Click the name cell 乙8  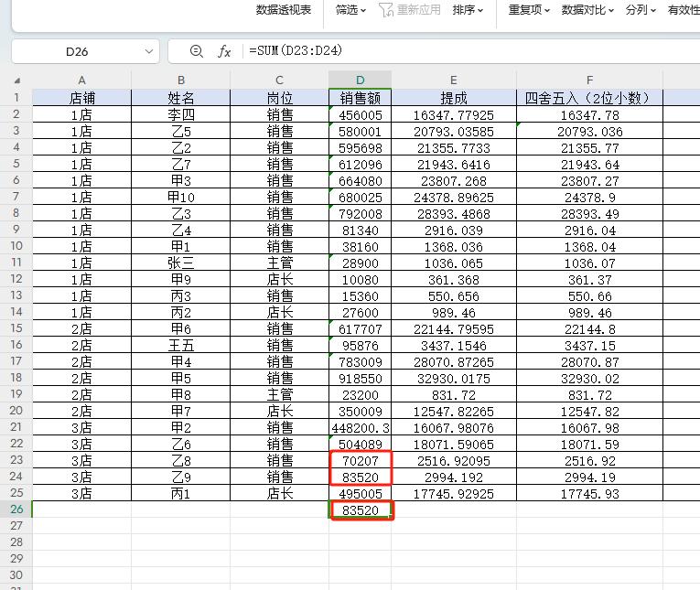(x=181, y=461)
